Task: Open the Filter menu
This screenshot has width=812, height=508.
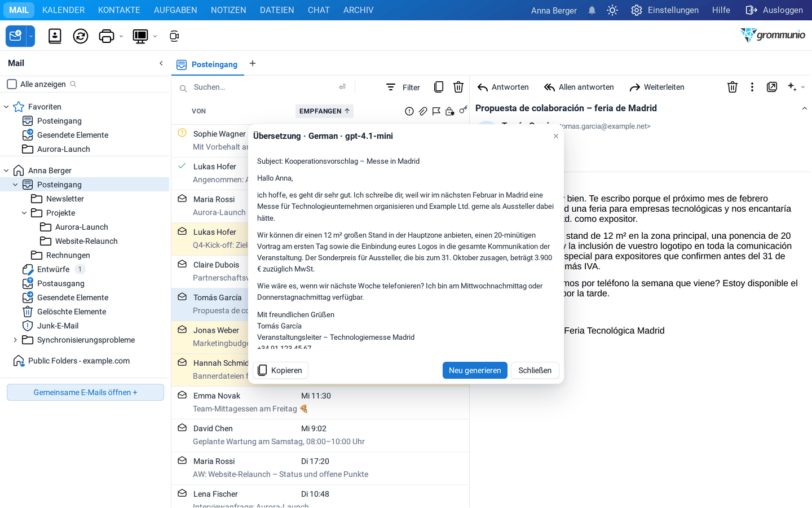Action: [403, 87]
